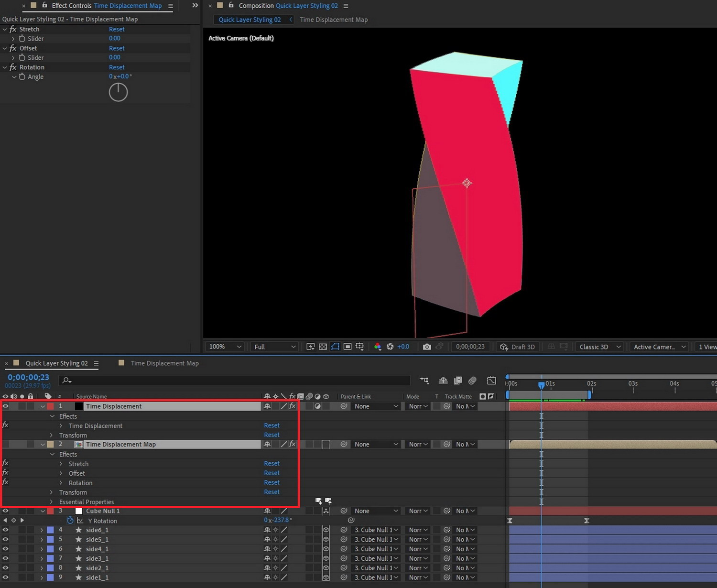
Task: Expand the side5_1 layer properties
Action: pos(42,539)
